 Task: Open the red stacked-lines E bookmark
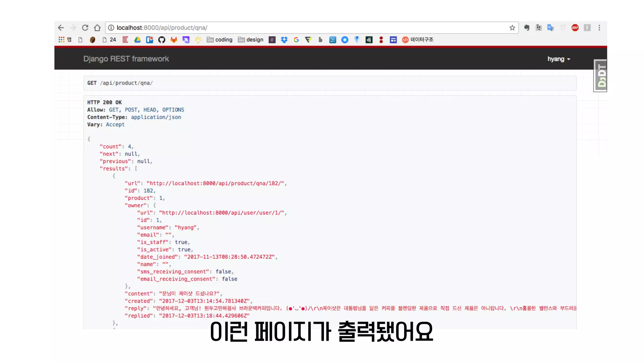(125, 40)
